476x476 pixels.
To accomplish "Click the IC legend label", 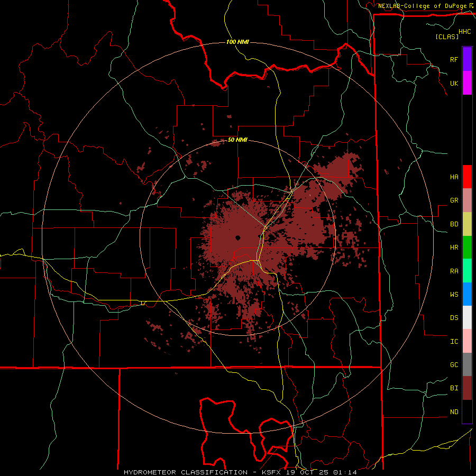I will click(x=454, y=342).
